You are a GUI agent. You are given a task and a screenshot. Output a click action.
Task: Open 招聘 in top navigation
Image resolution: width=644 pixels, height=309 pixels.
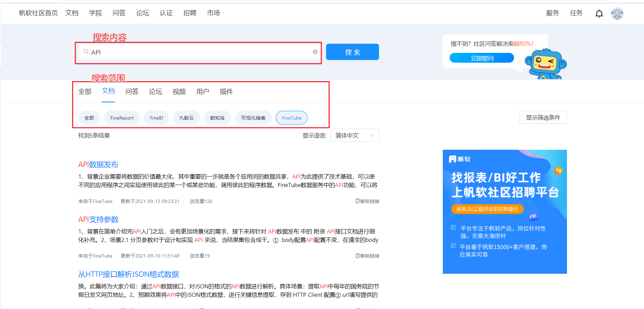(x=190, y=13)
